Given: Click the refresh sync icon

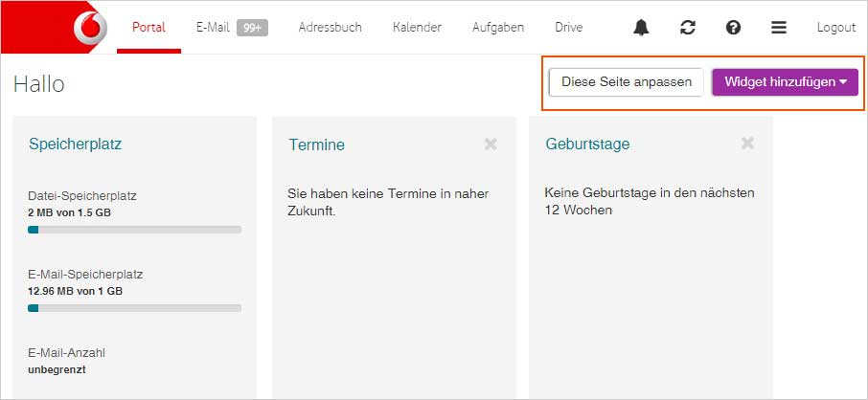Looking at the screenshot, I should coord(688,28).
